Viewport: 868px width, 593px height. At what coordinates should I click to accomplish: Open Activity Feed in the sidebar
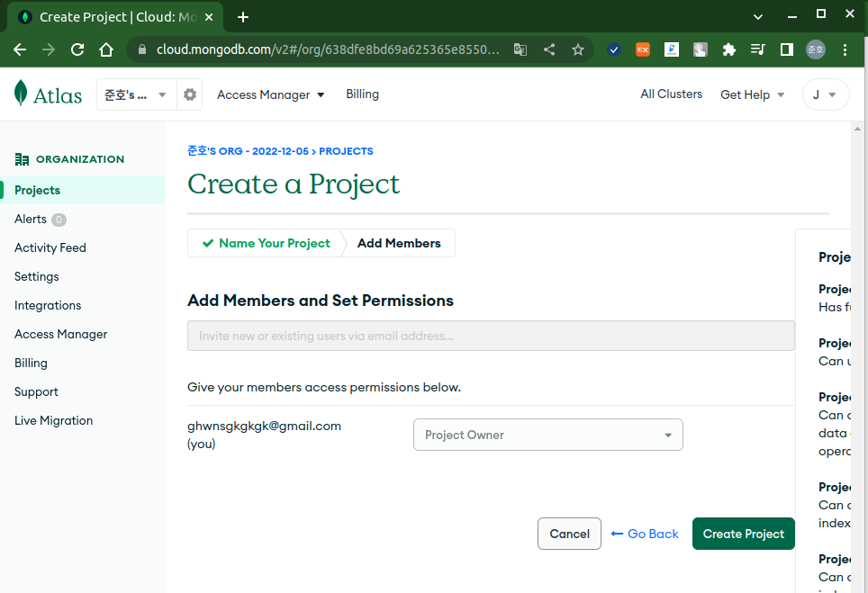coord(50,247)
